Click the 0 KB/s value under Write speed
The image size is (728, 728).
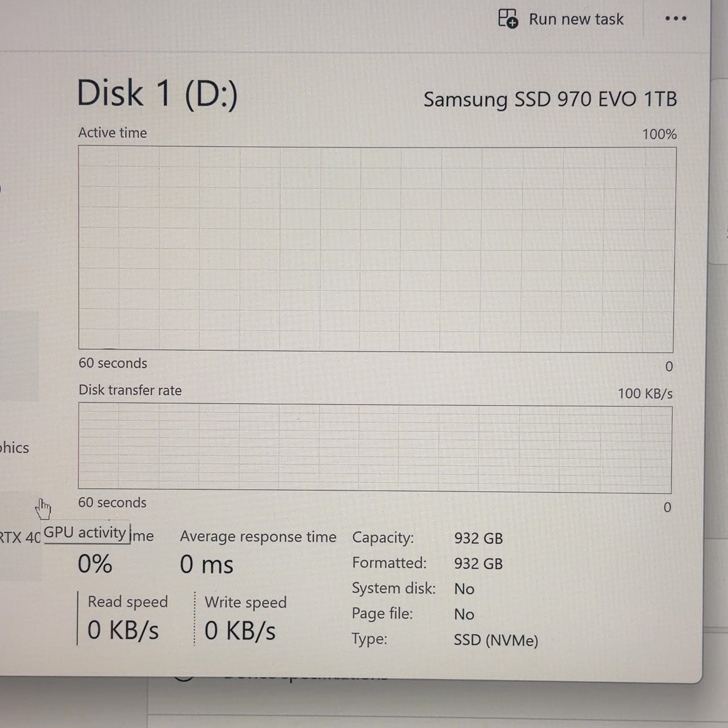240,631
